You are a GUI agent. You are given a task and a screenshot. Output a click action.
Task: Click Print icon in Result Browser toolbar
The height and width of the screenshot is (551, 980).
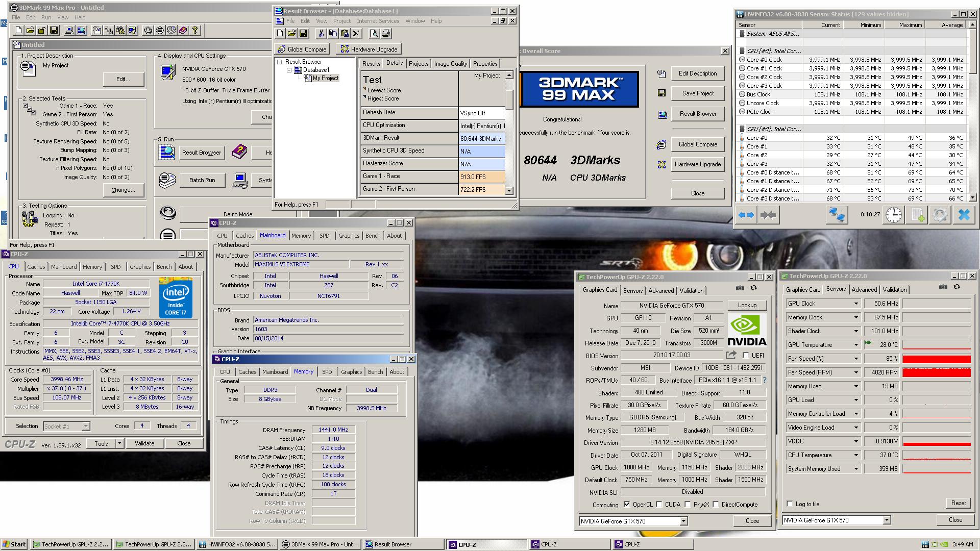pyautogui.click(x=386, y=34)
